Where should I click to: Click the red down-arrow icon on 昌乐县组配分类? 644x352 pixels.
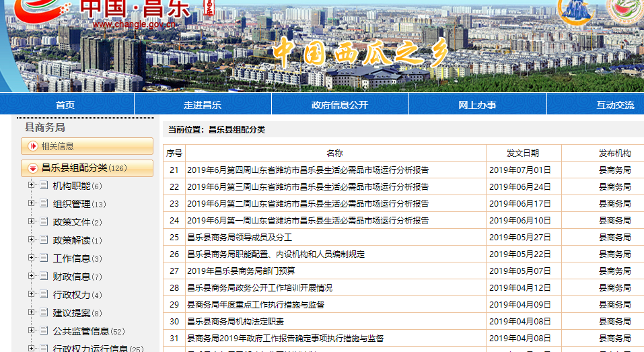coord(32,168)
